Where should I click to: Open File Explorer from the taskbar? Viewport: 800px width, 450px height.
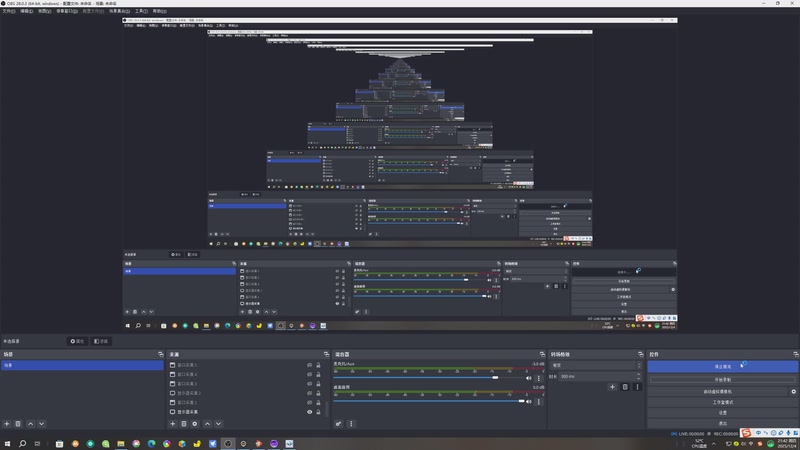[121, 443]
